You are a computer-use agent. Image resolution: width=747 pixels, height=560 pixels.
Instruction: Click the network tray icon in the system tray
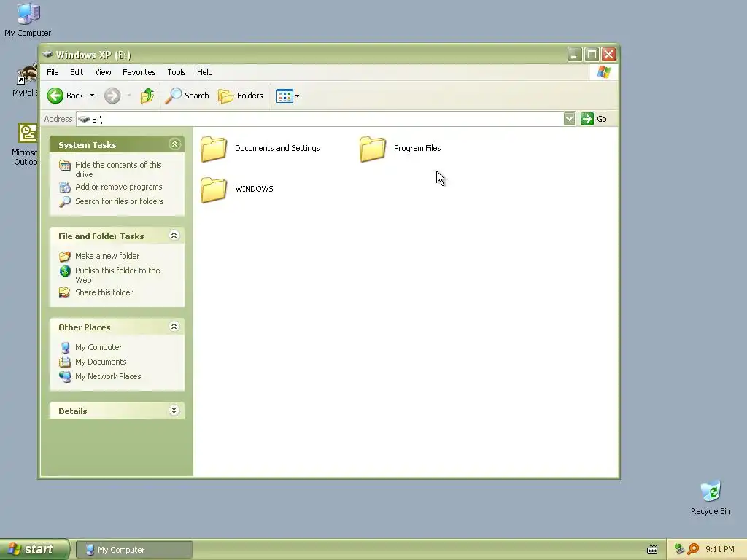pyautogui.click(x=680, y=549)
